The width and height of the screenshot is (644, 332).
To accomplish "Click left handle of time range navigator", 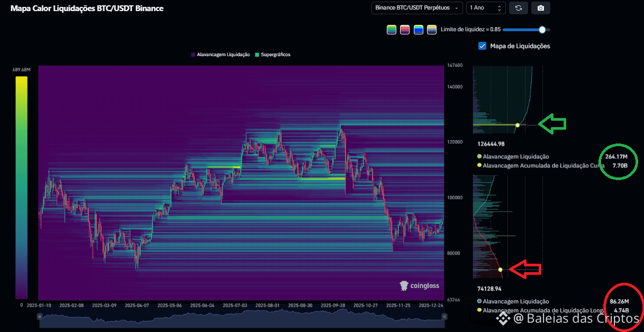I will [40, 317].
